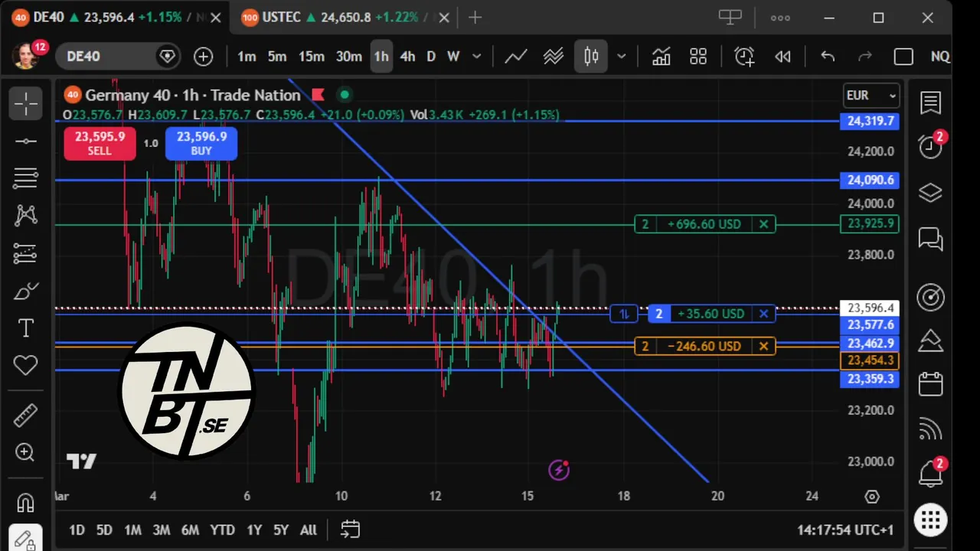Undo the last chart action
This screenshot has height=551, width=980.
tap(828, 56)
